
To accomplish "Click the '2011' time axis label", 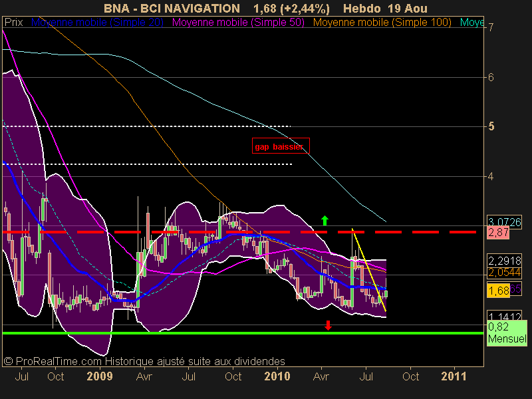I will [x=454, y=376].
